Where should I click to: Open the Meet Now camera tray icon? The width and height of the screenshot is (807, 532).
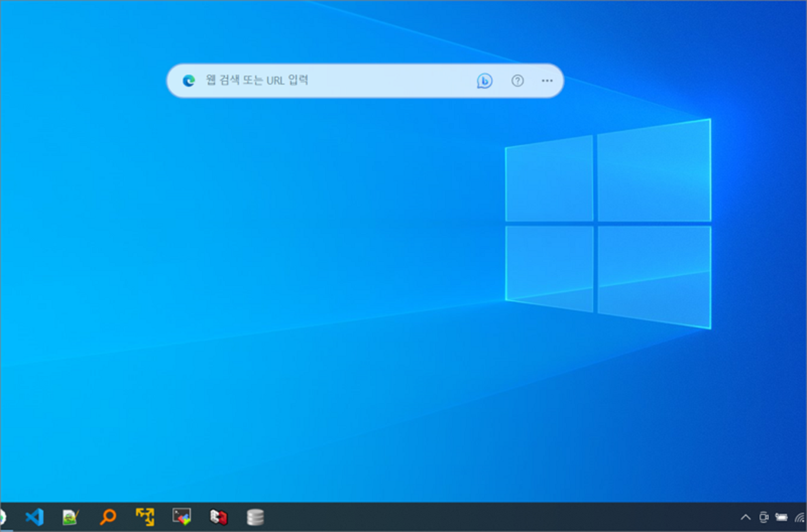tap(764, 518)
